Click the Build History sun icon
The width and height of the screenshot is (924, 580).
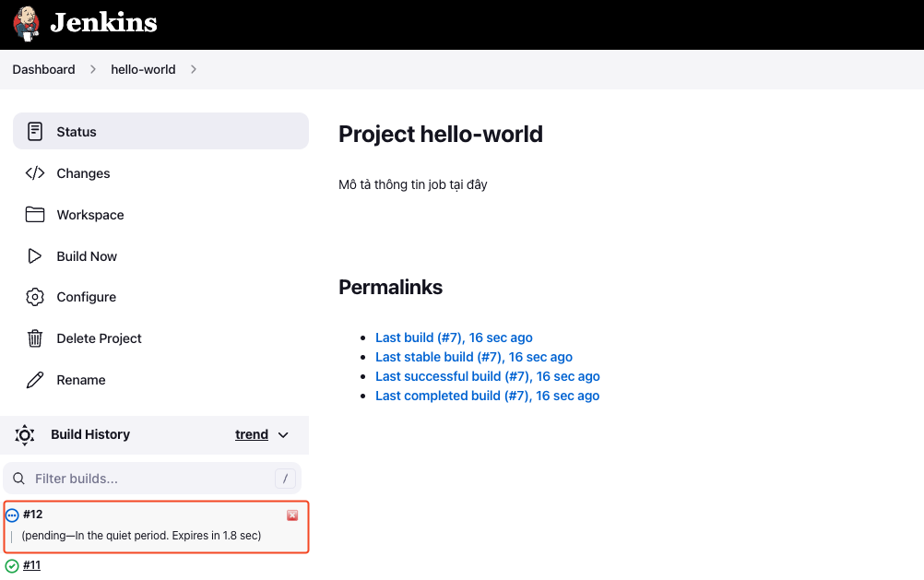(25, 435)
